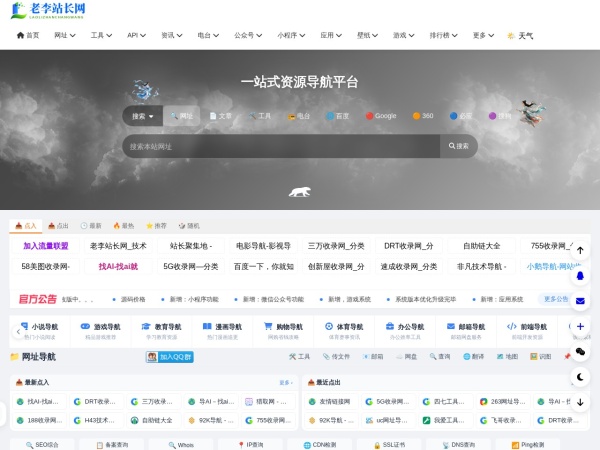Expand the 网址 nav dropdown
The image size is (600, 450).
(x=65, y=35)
